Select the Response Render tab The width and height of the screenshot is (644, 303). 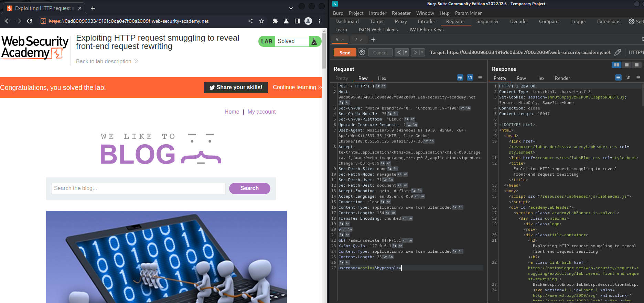pos(562,78)
